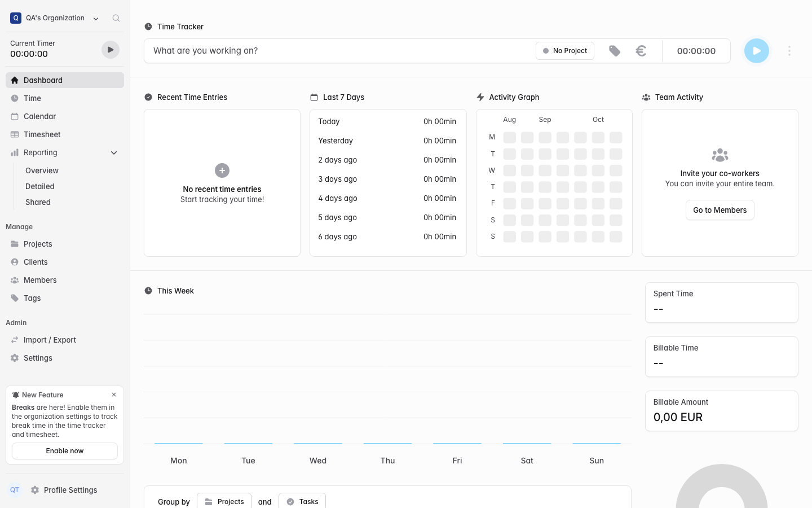Open the Tasks group-by dropdown

302,501
